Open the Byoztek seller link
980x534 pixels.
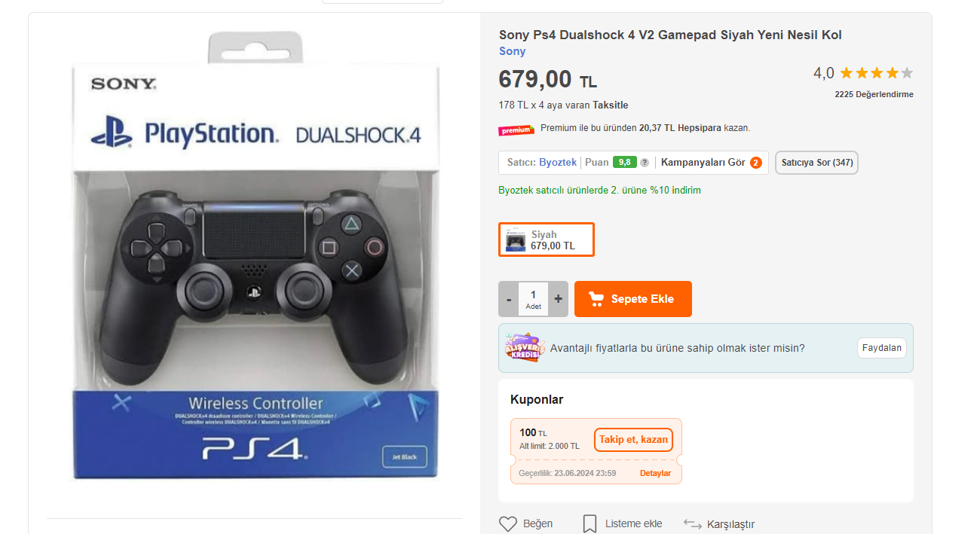tap(558, 163)
